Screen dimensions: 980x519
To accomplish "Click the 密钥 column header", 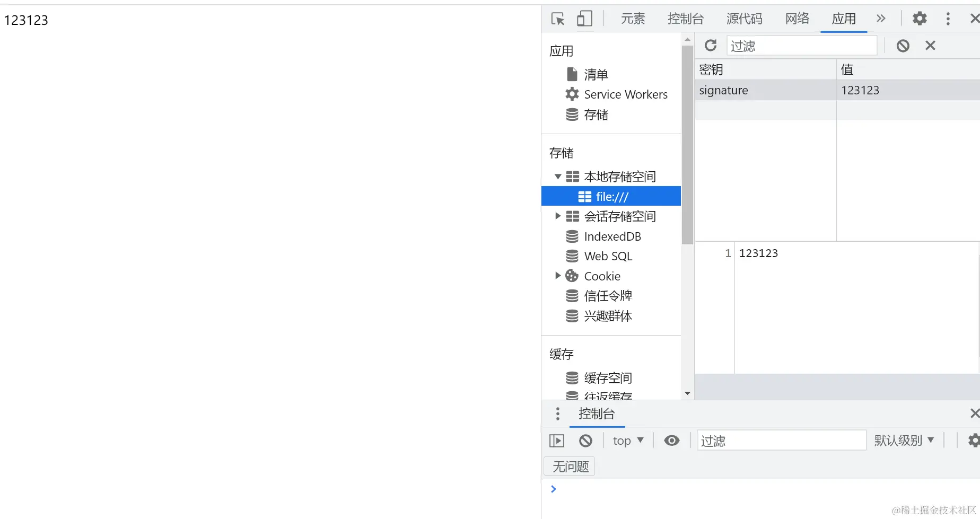I will [766, 69].
